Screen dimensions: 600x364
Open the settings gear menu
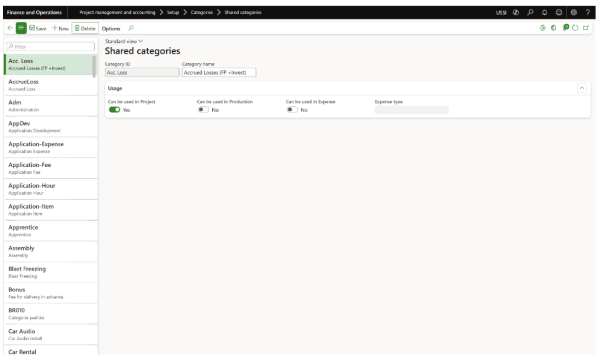(573, 12)
